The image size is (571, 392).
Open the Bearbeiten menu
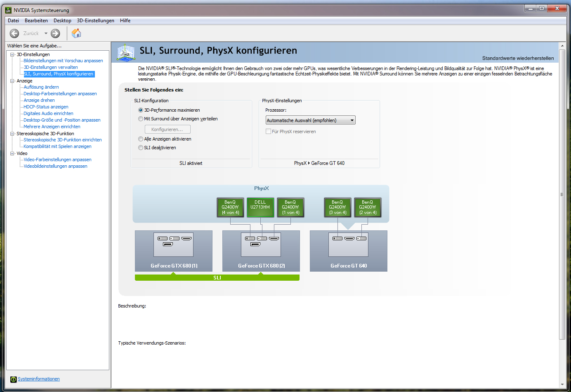[x=36, y=21]
